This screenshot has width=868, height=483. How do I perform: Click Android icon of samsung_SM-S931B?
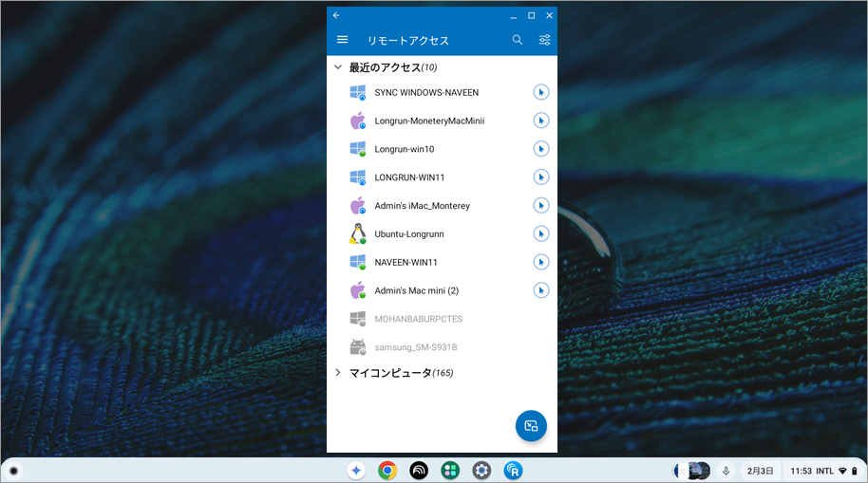358,347
